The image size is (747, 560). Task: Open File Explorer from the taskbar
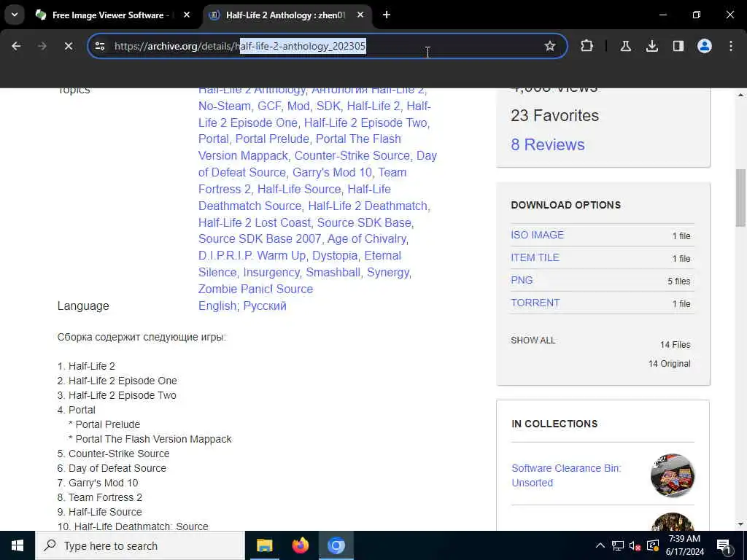point(264,545)
